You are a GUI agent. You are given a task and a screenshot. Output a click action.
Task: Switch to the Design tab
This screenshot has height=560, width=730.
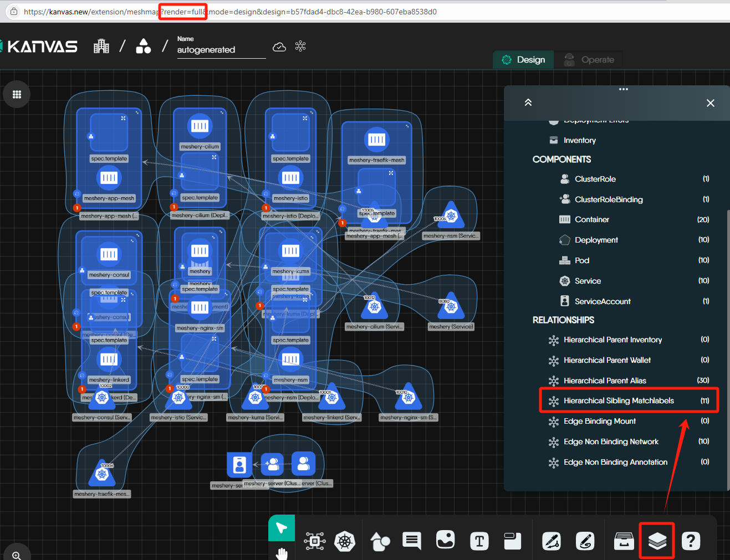tap(524, 60)
